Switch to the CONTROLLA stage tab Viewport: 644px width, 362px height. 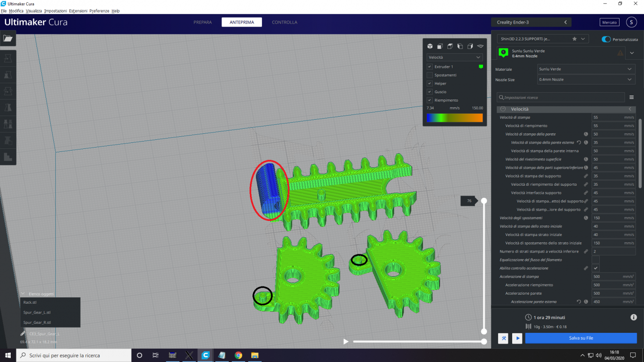pos(285,22)
